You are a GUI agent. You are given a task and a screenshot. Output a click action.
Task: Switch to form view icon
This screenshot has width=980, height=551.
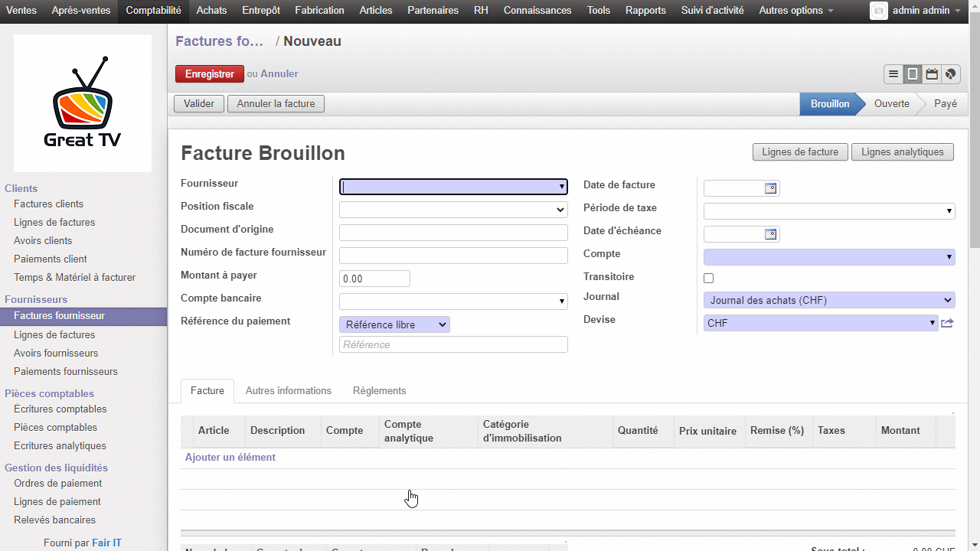[x=913, y=74]
